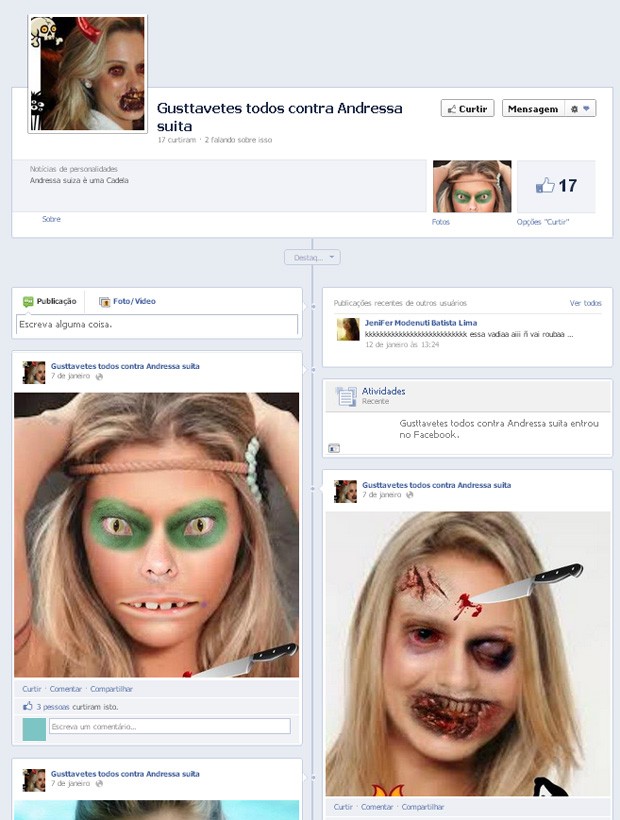Expand the Destaq... timeline filter dropdown
This screenshot has height=820, width=620.
tap(312, 257)
